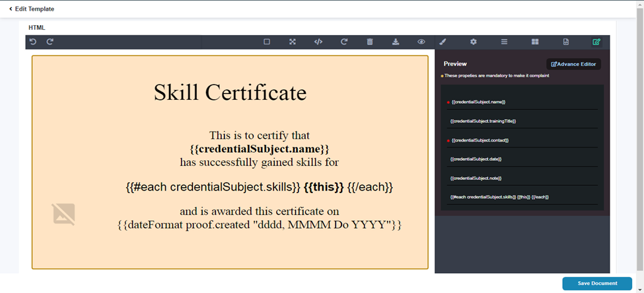Open layers panel with bars icon
This screenshot has width=644, height=293.
pos(505,42)
